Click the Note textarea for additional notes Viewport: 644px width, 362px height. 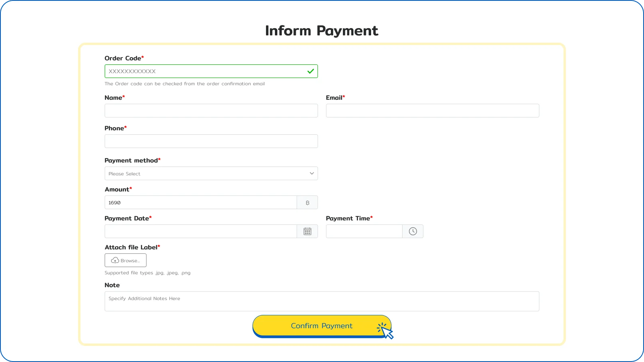322,301
